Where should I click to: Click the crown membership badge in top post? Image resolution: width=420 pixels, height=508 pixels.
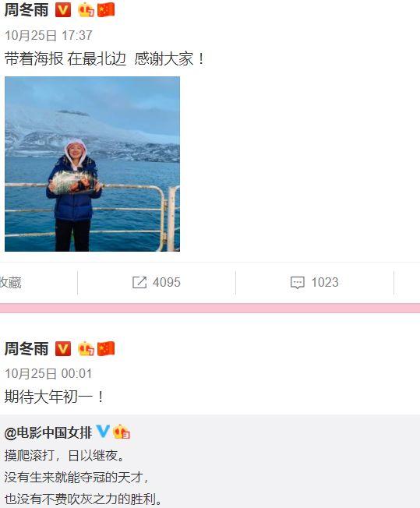[x=86, y=9]
